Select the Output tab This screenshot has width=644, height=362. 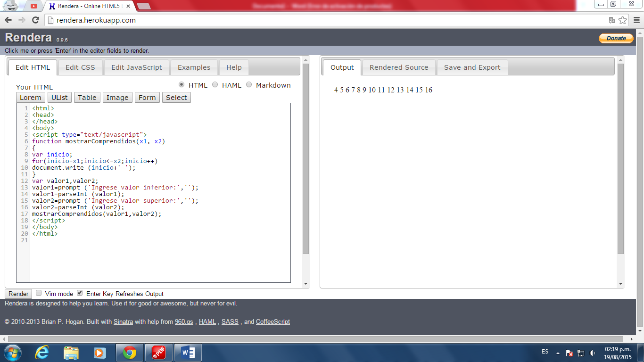click(x=342, y=67)
